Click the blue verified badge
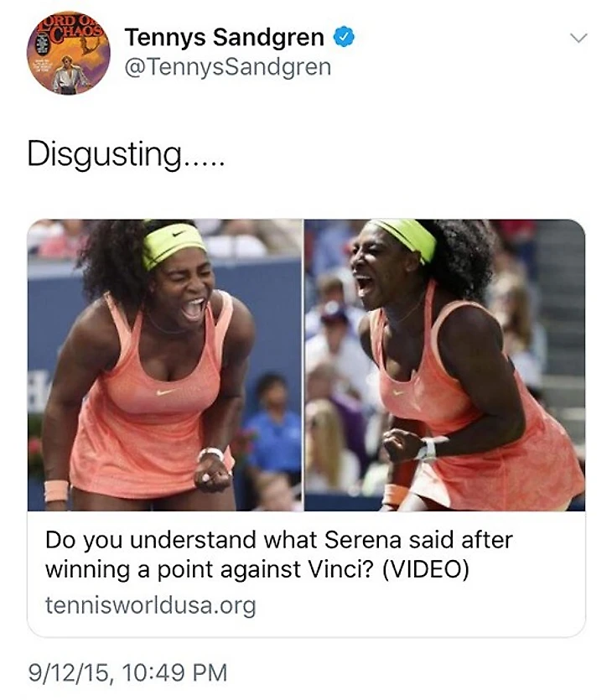The image size is (612, 700). 345,37
